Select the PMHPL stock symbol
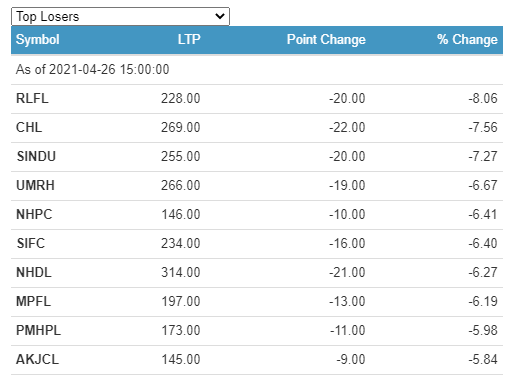This screenshot has width=521, height=377. coord(38,331)
